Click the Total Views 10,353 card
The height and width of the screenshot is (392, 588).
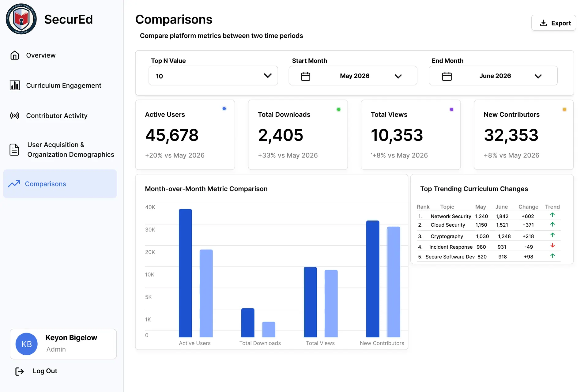(411, 135)
